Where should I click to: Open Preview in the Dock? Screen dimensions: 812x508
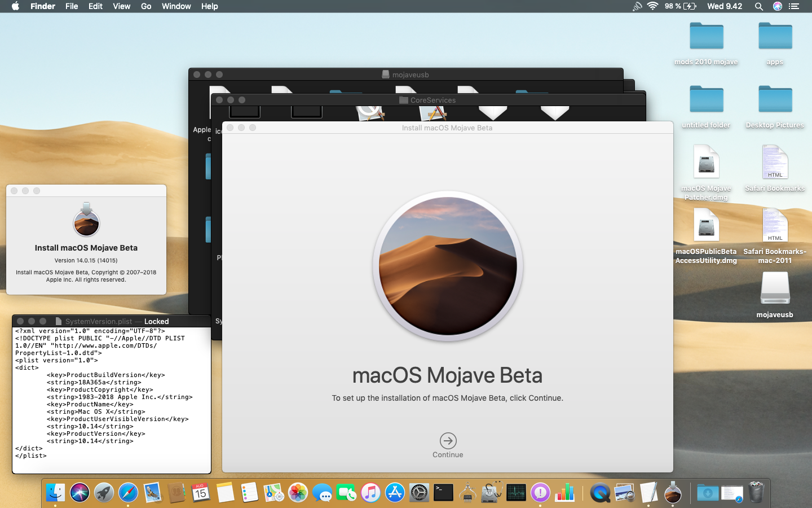[x=624, y=492]
